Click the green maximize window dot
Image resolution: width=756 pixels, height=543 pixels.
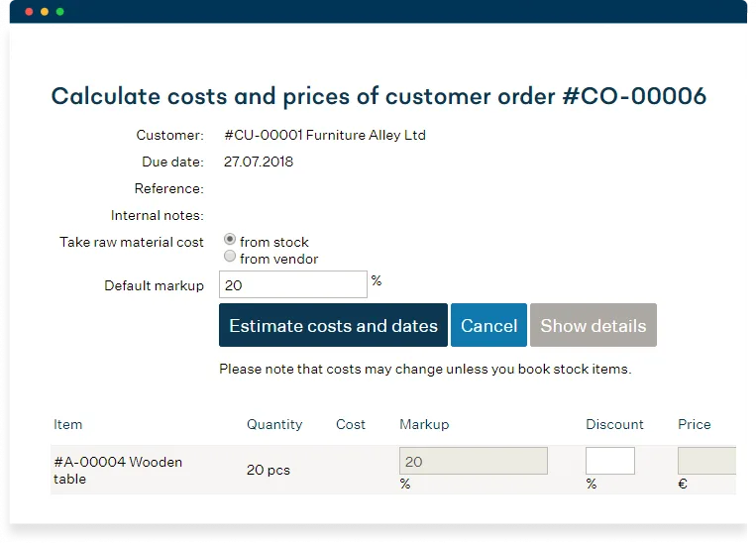pyautogui.click(x=59, y=12)
